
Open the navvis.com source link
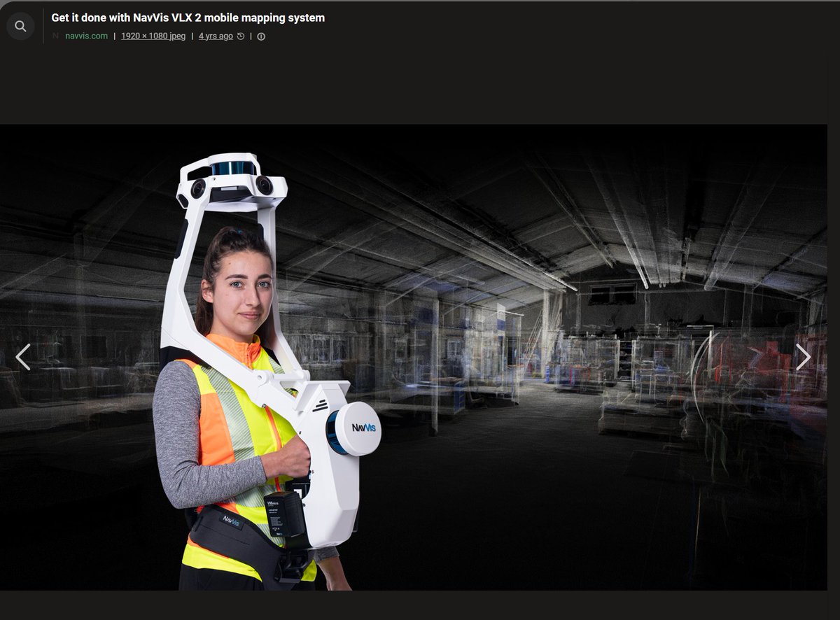pos(86,36)
